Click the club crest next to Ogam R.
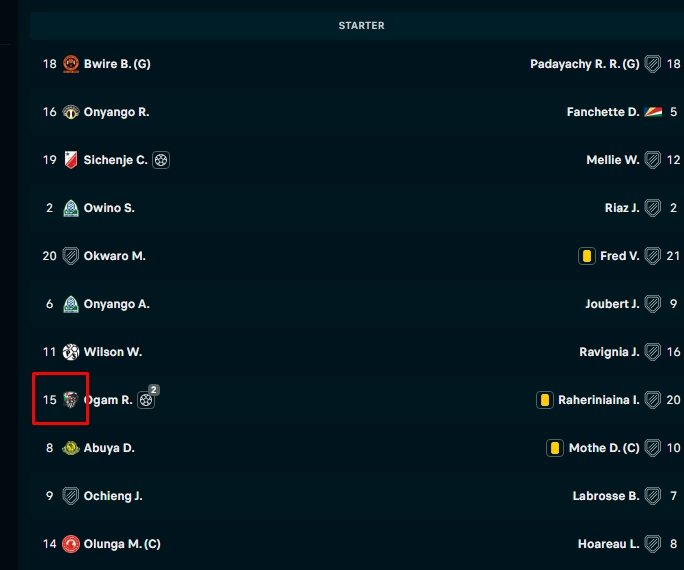This screenshot has width=684, height=570. (71, 400)
